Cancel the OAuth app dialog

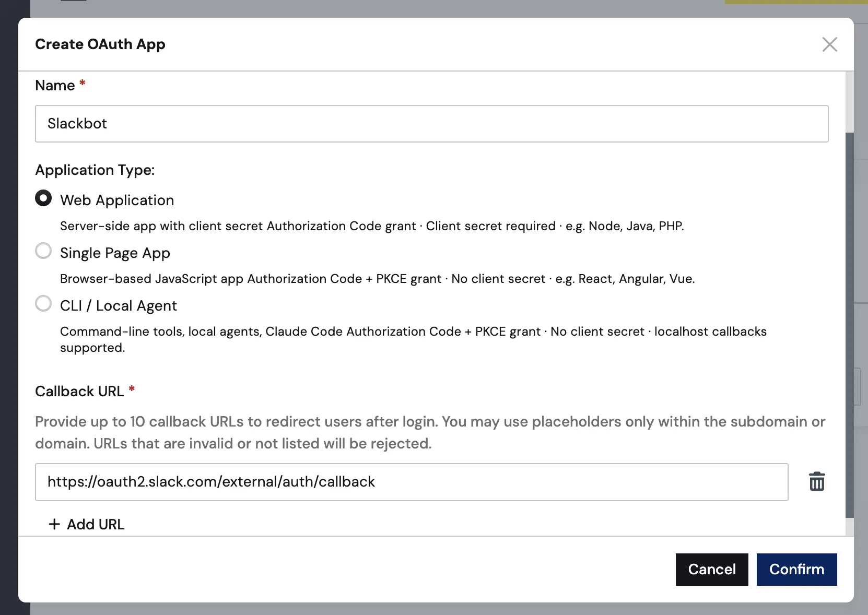coord(712,569)
